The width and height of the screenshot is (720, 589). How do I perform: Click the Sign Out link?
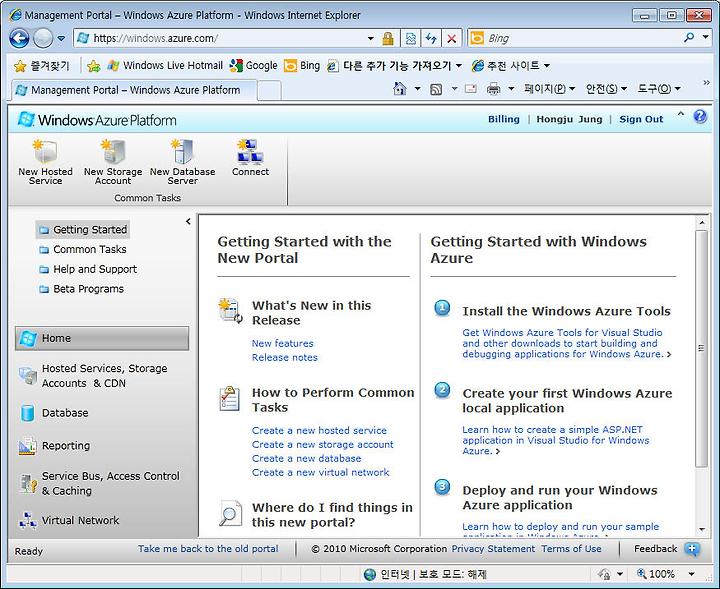pyautogui.click(x=641, y=119)
